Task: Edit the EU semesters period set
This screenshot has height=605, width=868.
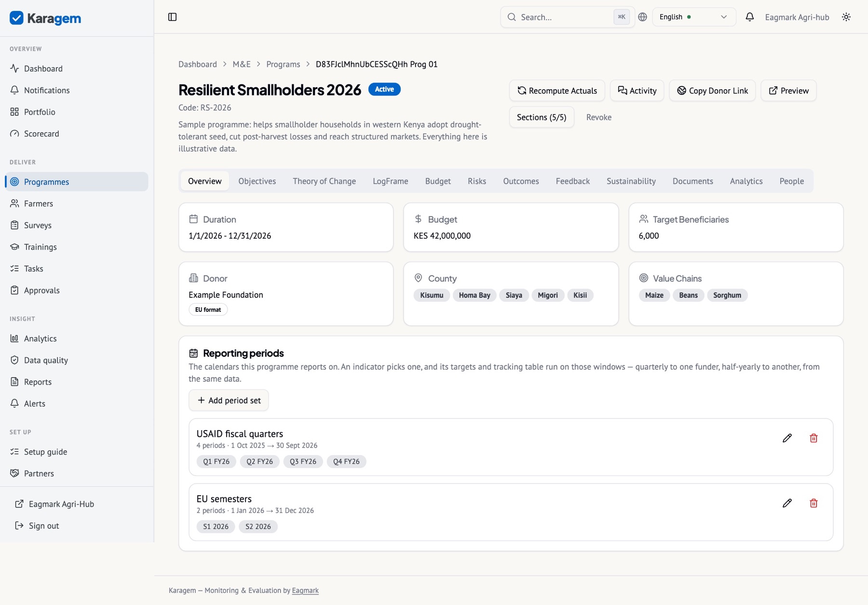Action: click(x=787, y=503)
